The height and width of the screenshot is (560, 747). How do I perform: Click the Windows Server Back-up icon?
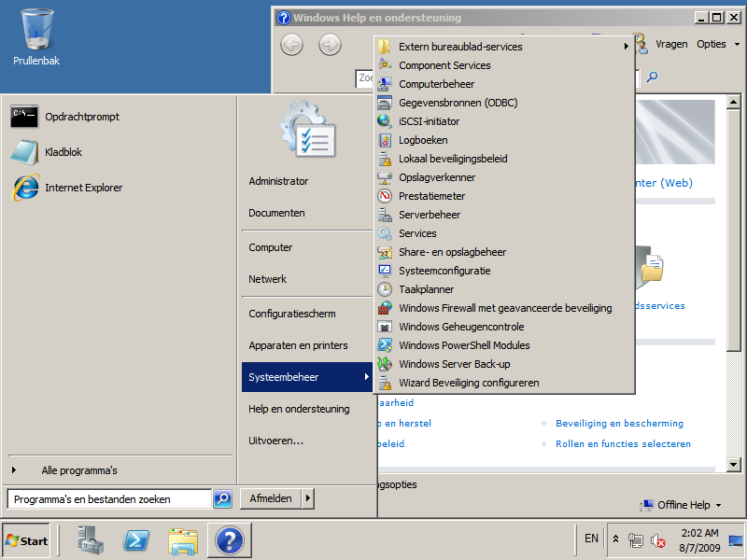385,364
